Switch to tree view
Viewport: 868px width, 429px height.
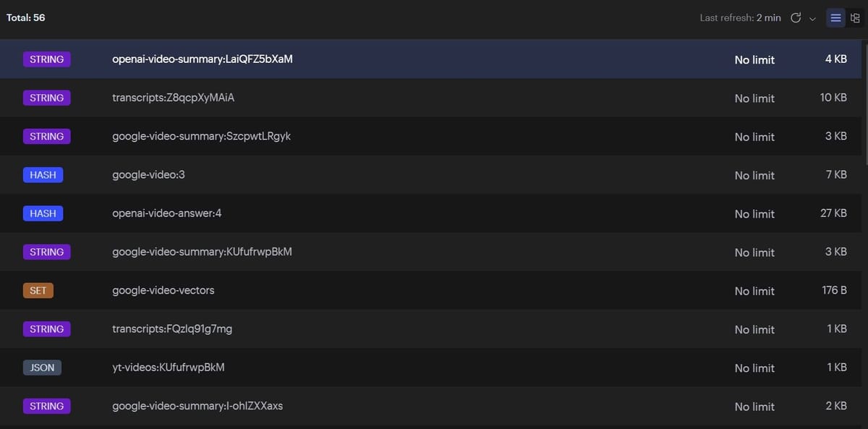(855, 18)
